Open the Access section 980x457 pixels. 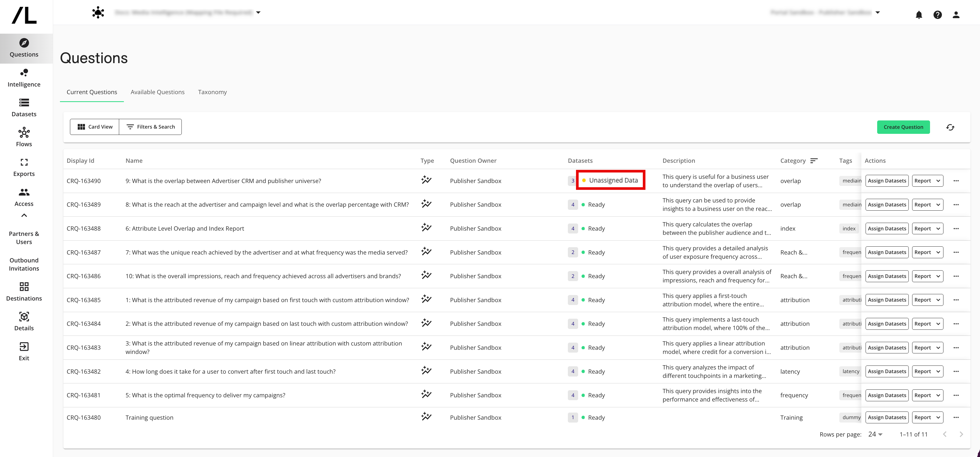24,197
